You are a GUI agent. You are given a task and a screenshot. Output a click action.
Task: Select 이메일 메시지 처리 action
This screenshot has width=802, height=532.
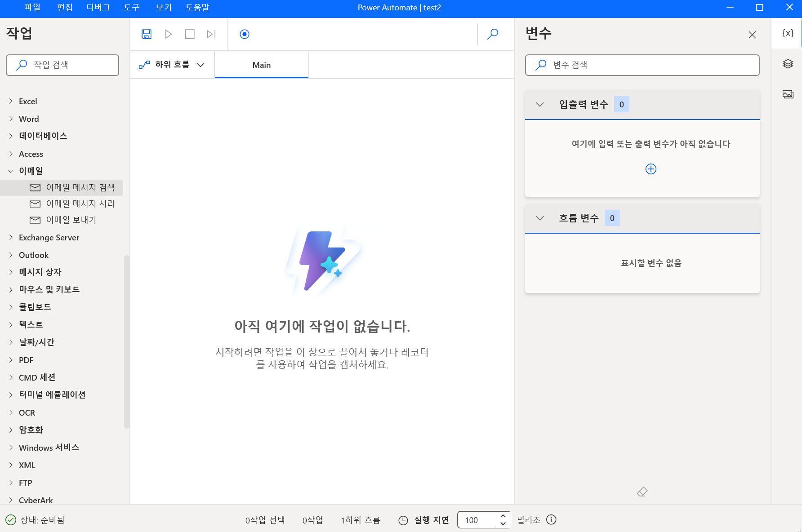61,204
